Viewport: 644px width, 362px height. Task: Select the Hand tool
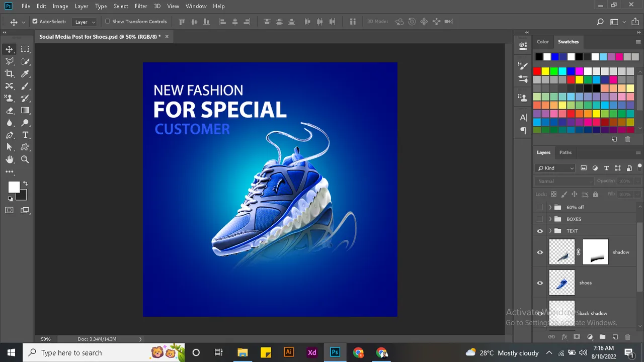10,160
